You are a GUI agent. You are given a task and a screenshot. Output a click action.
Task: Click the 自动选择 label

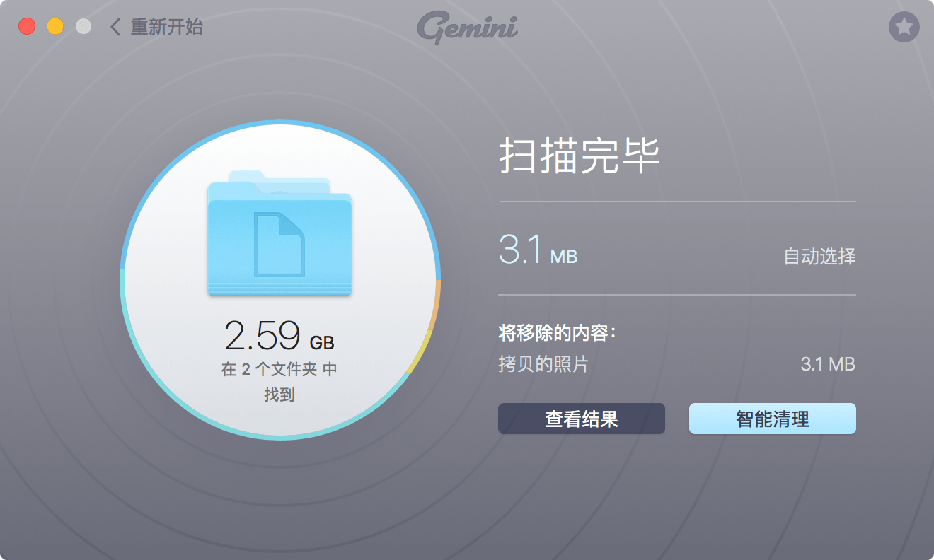819,256
